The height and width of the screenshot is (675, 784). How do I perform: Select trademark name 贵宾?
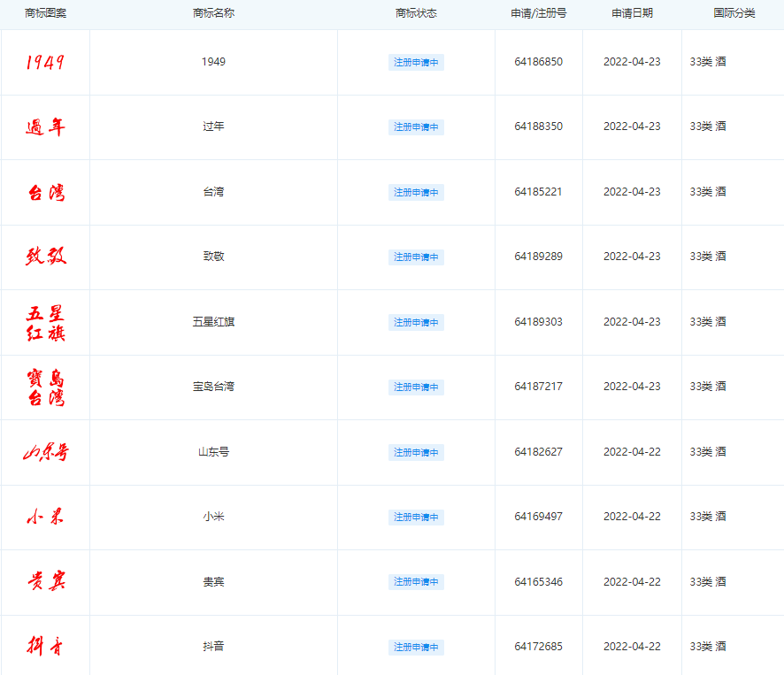coord(213,582)
